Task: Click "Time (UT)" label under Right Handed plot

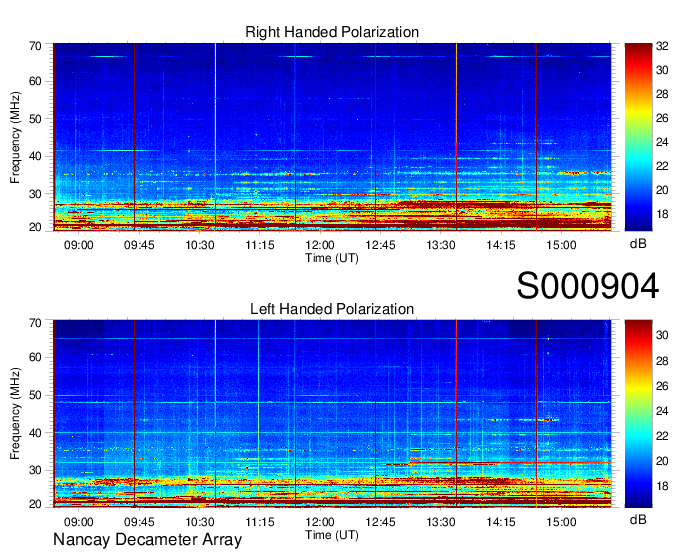Action: pos(332,258)
